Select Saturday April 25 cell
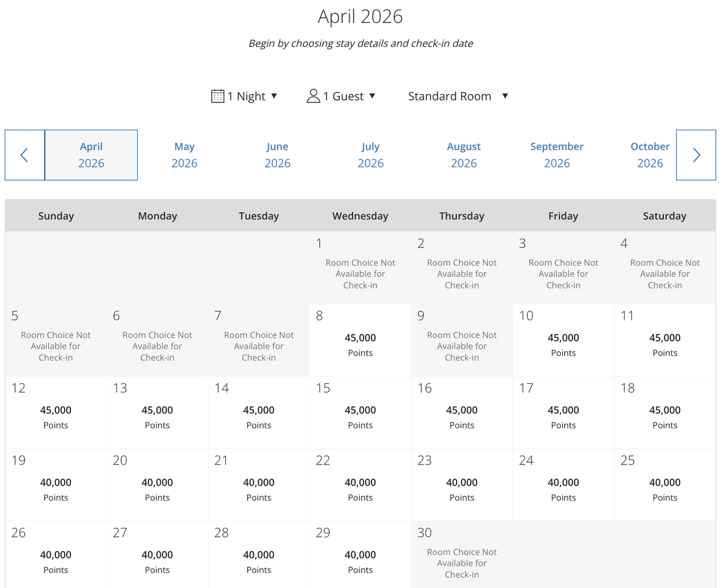 (665, 485)
